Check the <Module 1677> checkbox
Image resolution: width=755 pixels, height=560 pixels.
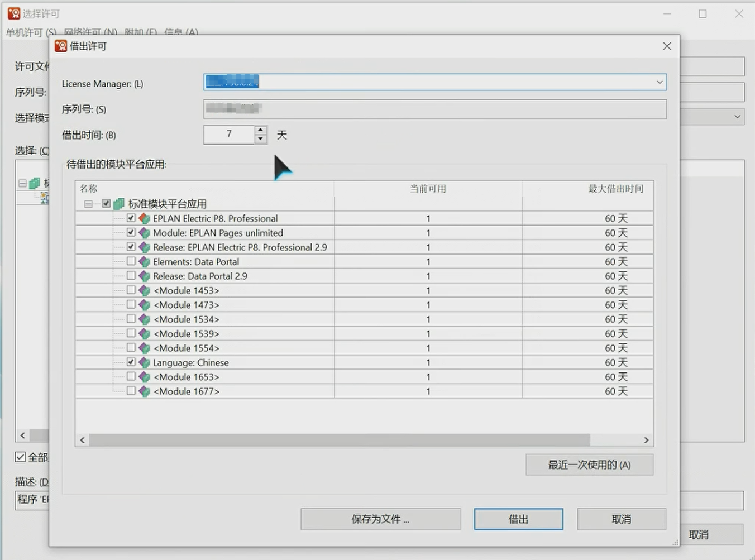point(131,391)
